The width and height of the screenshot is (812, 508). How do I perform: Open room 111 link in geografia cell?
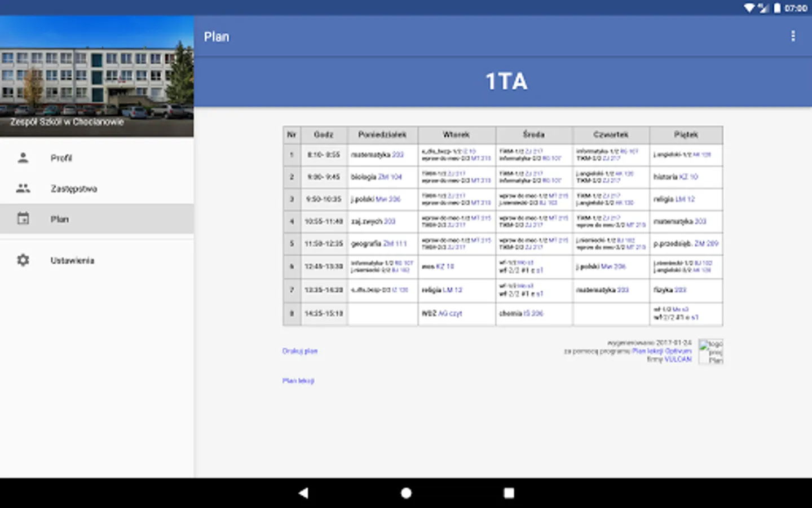tap(401, 244)
